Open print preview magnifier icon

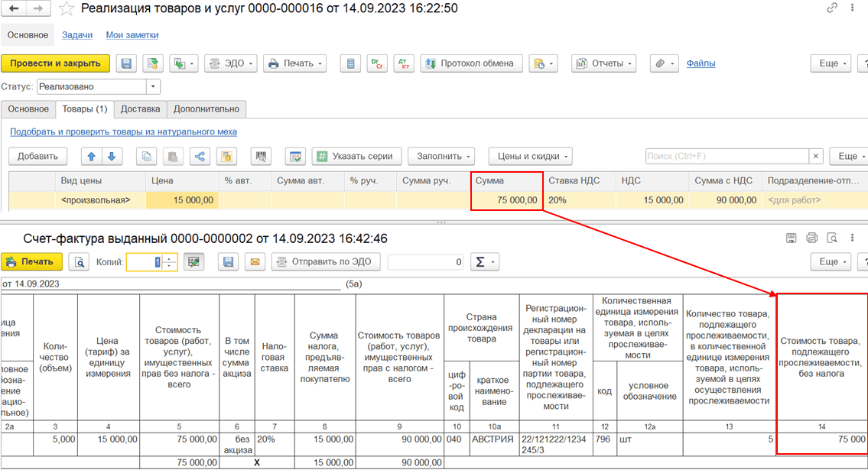pyautogui.click(x=79, y=262)
